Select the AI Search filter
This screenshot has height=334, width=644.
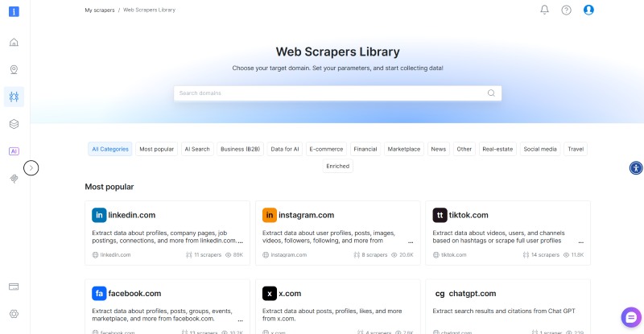[197, 149]
